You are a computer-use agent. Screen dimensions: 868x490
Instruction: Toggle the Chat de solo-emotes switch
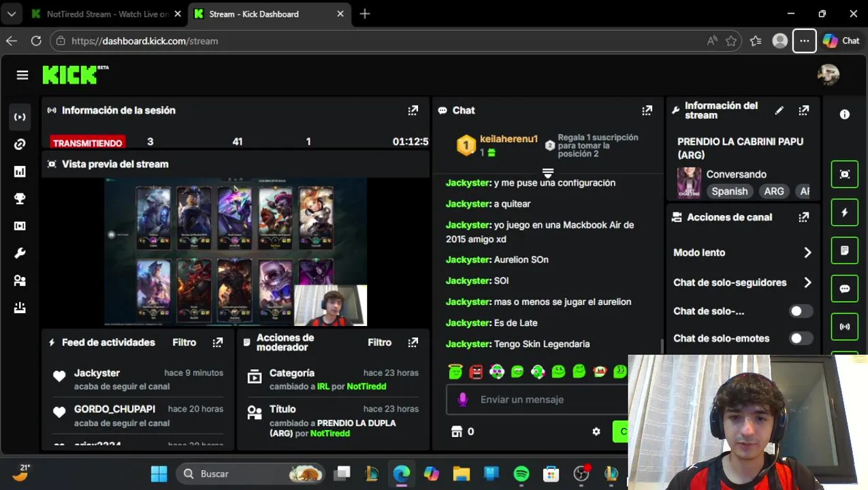800,338
